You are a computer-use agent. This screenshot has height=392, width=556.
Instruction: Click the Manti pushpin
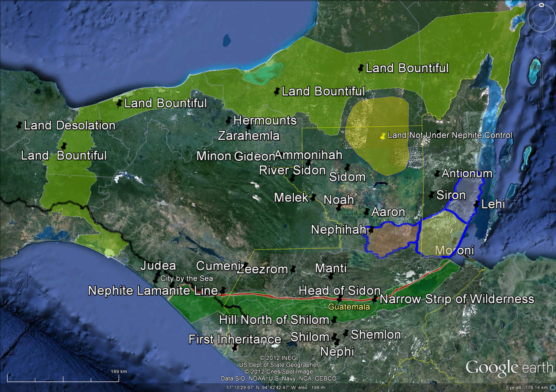pyautogui.click(x=331, y=276)
